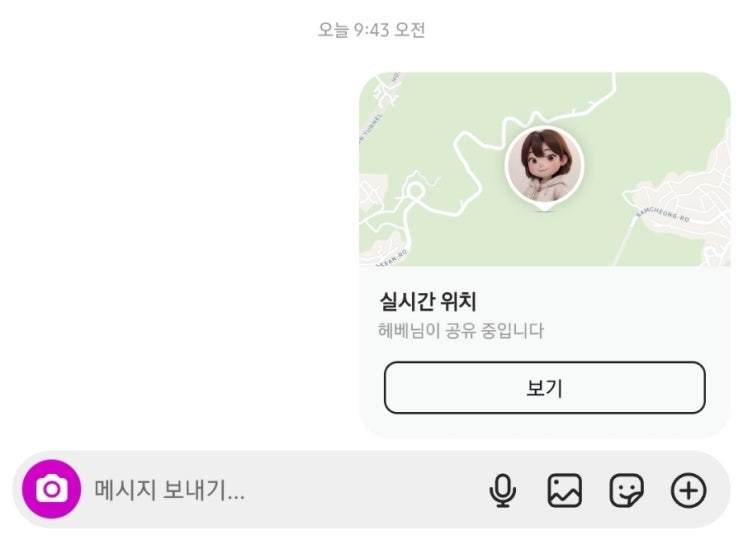Open the sticker picker icon
The height and width of the screenshot is (540, 743).
pyautogui.click(x=626, y=490)
